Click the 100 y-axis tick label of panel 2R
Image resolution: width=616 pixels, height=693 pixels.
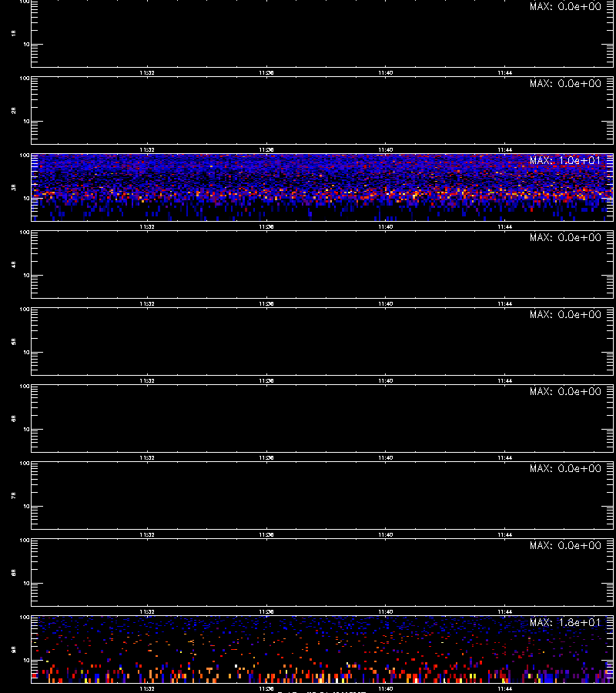point(25,79)
